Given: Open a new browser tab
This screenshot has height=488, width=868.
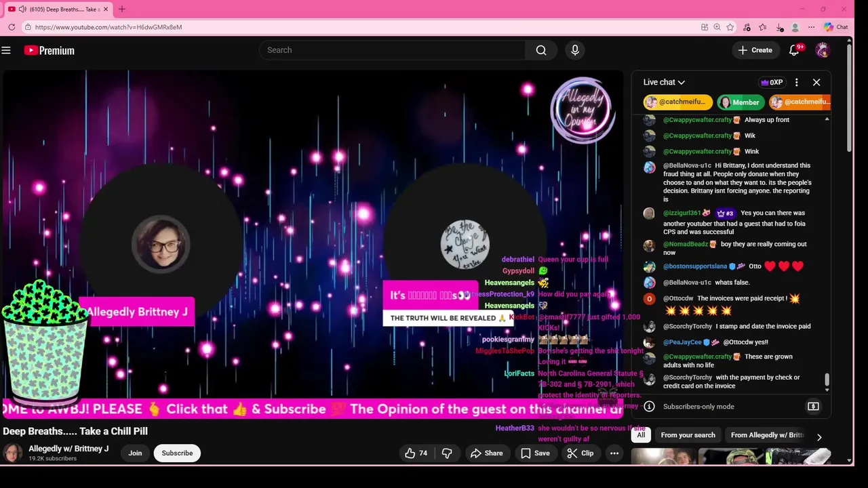Looking at the screenshot, I should [x=122, y=9].
